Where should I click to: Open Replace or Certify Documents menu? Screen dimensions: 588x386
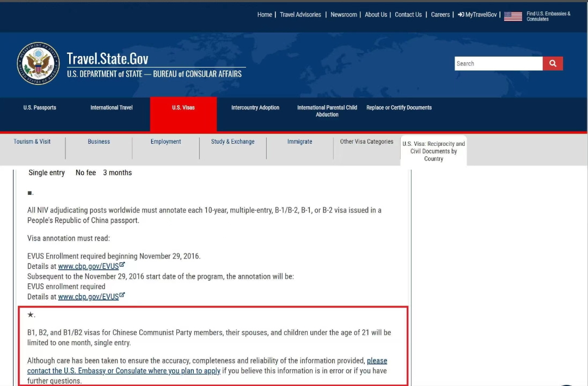(399, 108)
